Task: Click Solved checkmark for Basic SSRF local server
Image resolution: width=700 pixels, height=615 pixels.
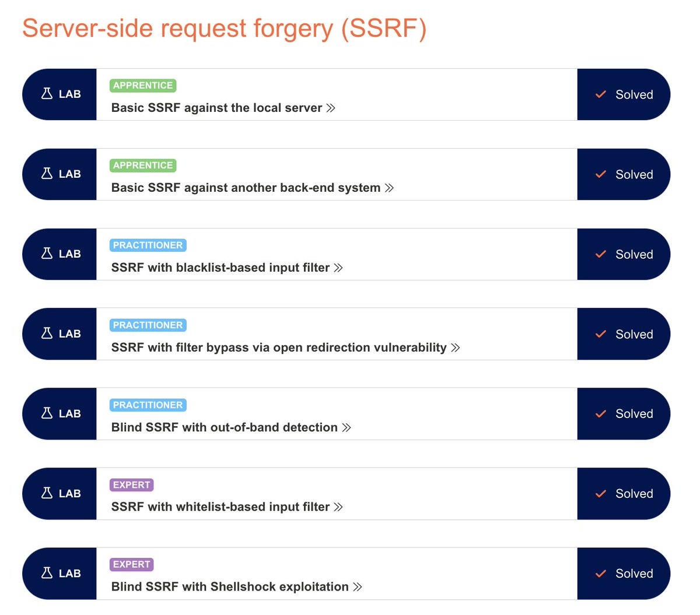Action: coord(601,94)
